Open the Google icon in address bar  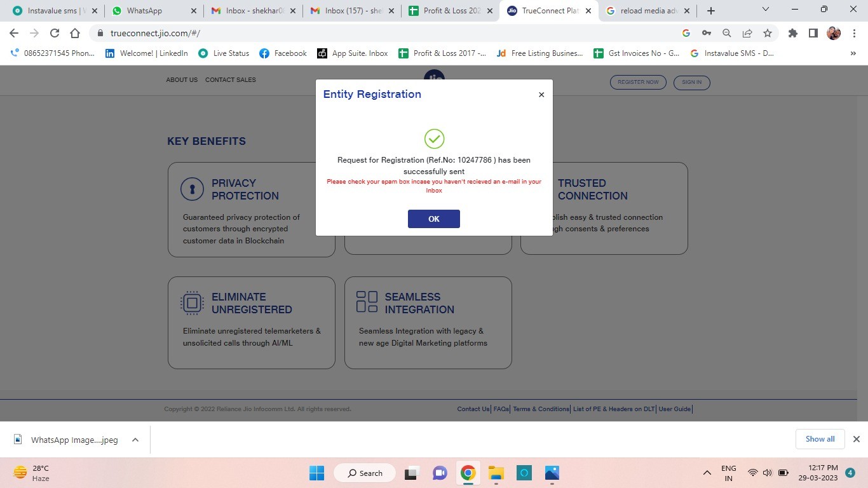click(686, 33)
